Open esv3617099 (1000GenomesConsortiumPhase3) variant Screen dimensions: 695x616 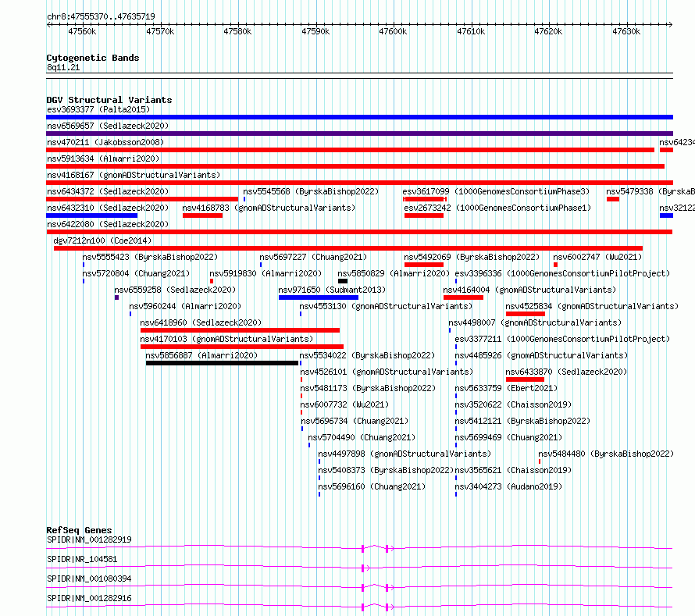[496, 191]
